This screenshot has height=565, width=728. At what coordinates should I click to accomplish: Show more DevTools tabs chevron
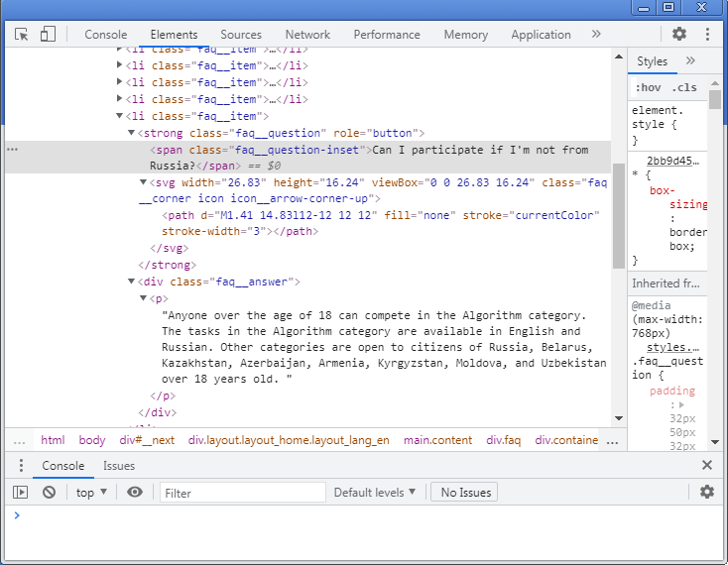[596, 34]
